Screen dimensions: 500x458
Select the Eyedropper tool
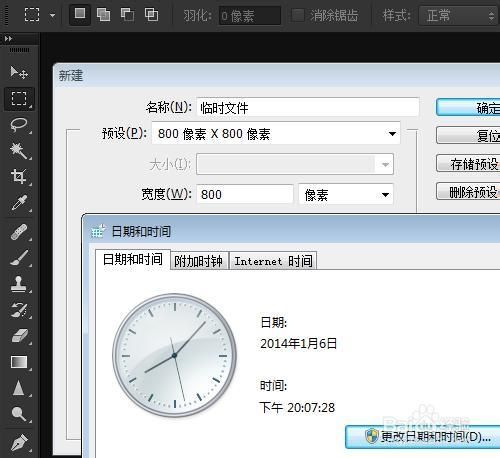19,203
